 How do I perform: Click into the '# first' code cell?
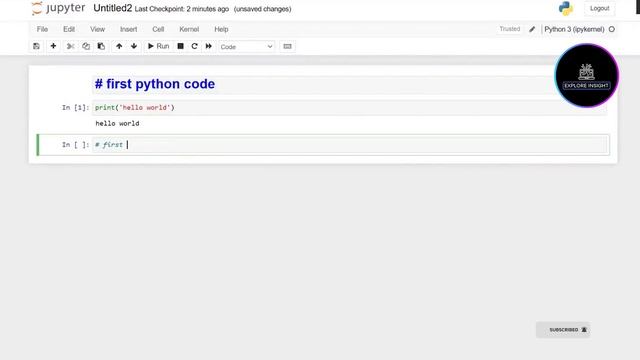click(x=349, y=145)
